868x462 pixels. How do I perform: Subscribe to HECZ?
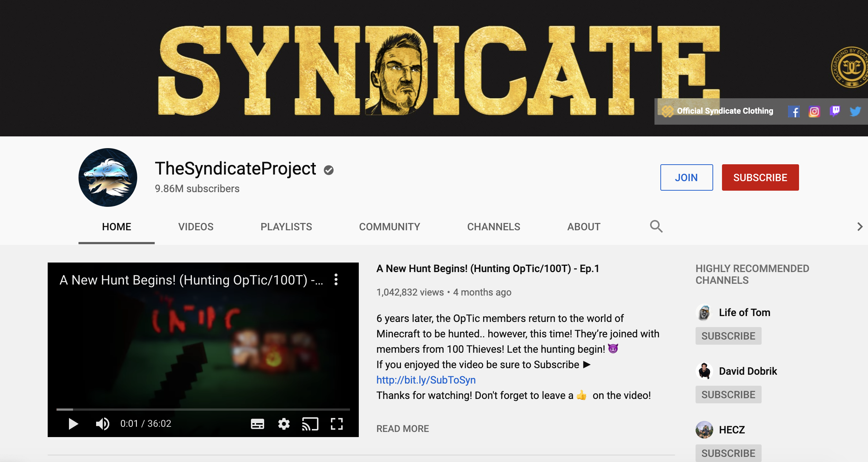coord(728,453)
